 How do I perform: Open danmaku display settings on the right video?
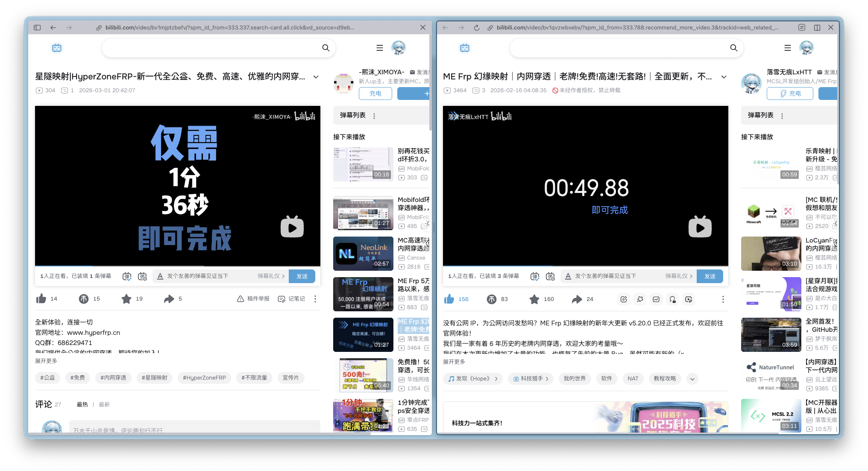(x=550, y=276)
